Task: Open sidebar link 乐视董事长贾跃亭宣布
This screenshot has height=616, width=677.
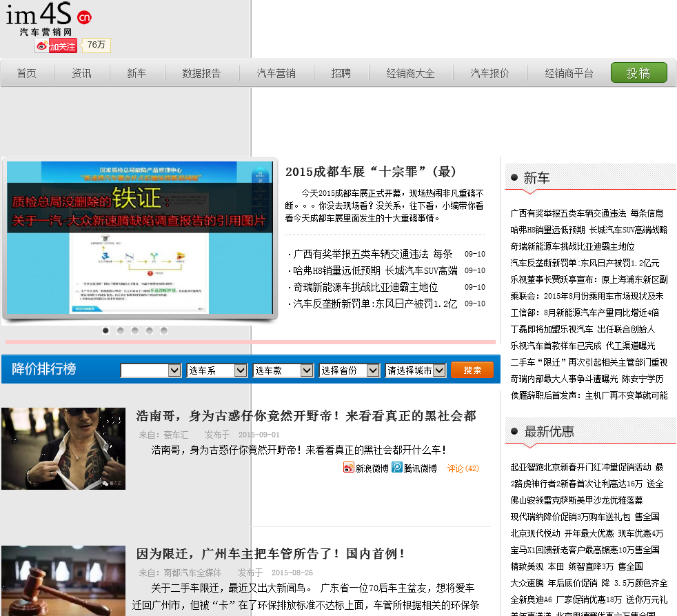Action: coord(589,279)
